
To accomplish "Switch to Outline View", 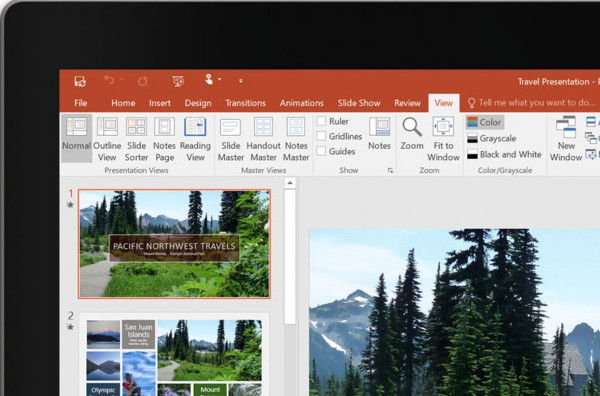I will (x=107, y=139).
